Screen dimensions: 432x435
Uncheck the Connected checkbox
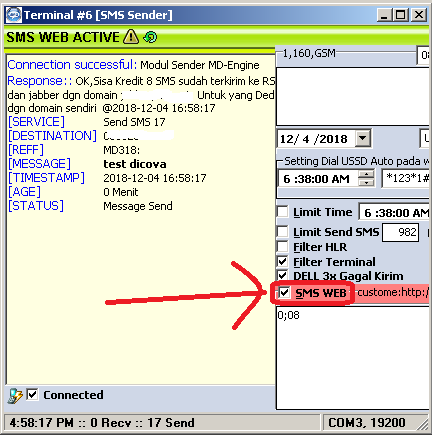pos(32,395)
